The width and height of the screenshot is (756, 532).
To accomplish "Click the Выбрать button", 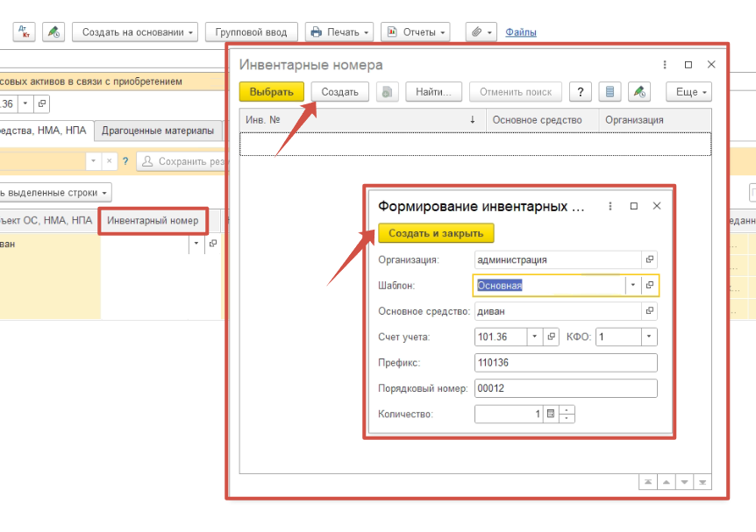I will tap(272, 91).
